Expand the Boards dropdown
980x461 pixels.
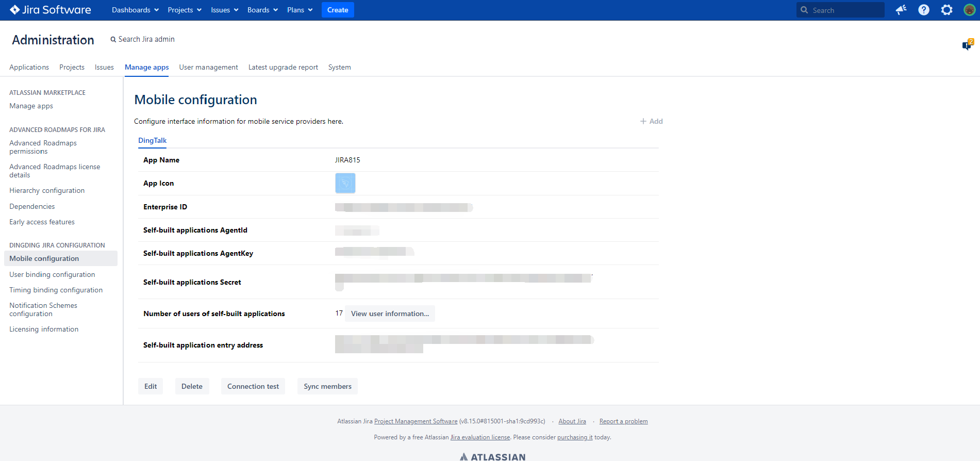pos(262,10)
